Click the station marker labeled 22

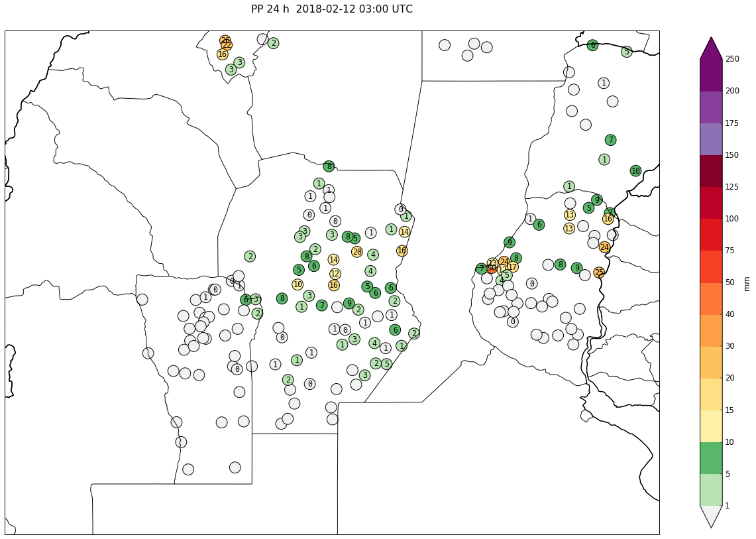click(227, 45)
